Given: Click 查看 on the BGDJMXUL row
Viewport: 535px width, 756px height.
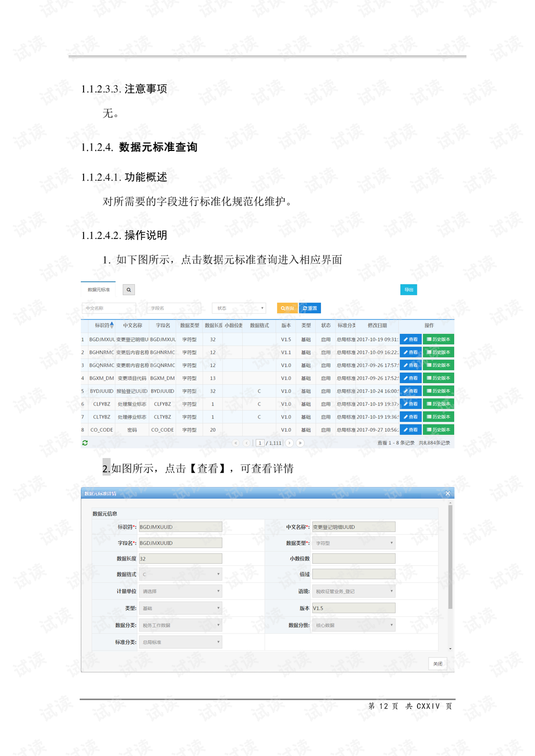Looking at the screenshot, I should (411, 339).
